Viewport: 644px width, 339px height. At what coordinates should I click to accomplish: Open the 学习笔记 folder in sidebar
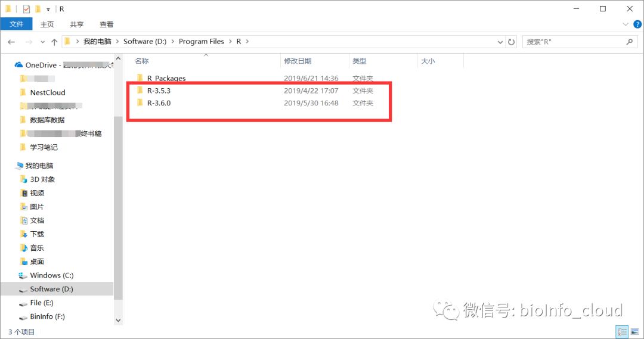(44, 147)
